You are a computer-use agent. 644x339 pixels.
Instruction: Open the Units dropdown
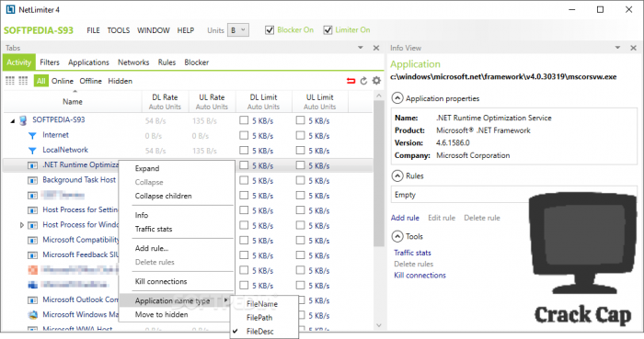tap(238, 30)
